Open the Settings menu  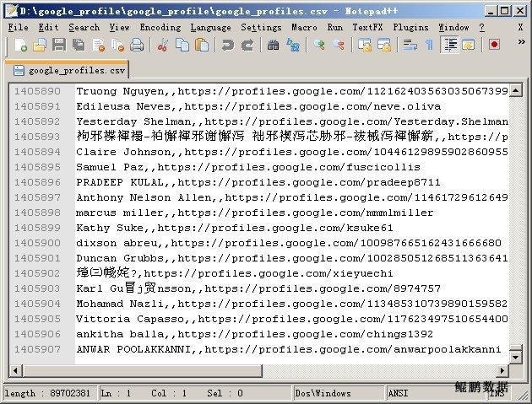[x=261, y=27]
